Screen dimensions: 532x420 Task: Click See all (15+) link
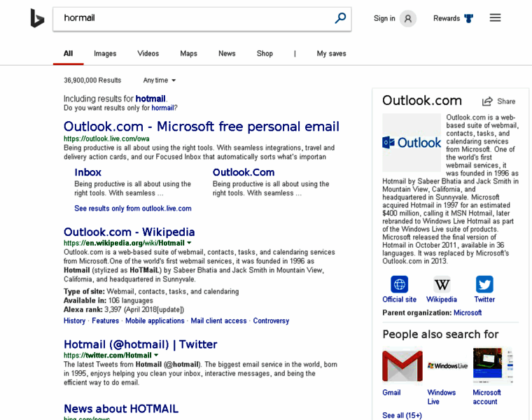click(x=402, y=415)
